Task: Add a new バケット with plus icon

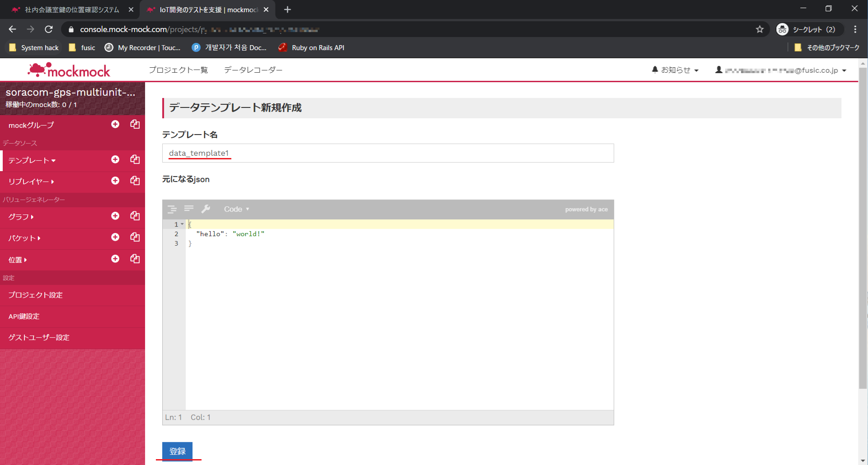Action: pyautogui.click(x=115, y=237)
